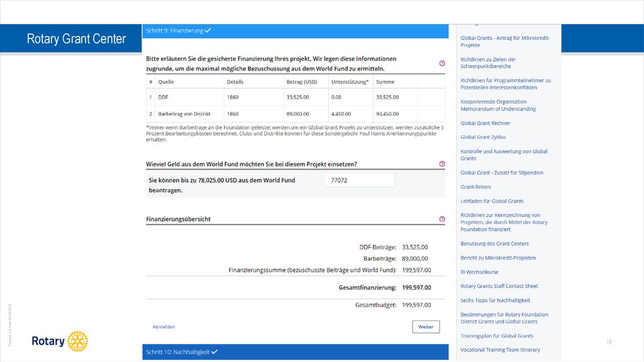Image resolution: width=644 pixels, height=362 pixels.
Task: Open Leitfaden für Global Grants link
Action: pyautogui.click(x=492, y=201)
